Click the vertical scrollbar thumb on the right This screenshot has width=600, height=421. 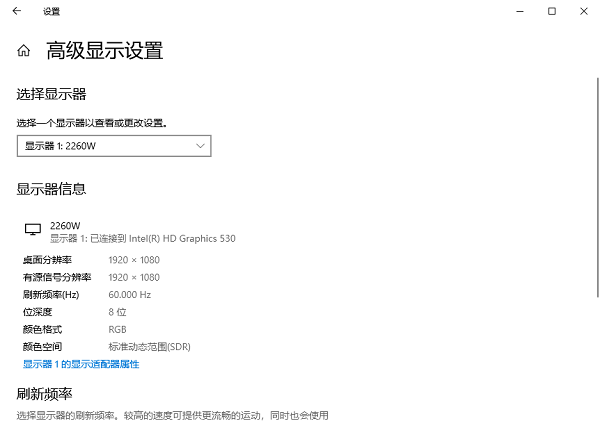tap(597, 187)
